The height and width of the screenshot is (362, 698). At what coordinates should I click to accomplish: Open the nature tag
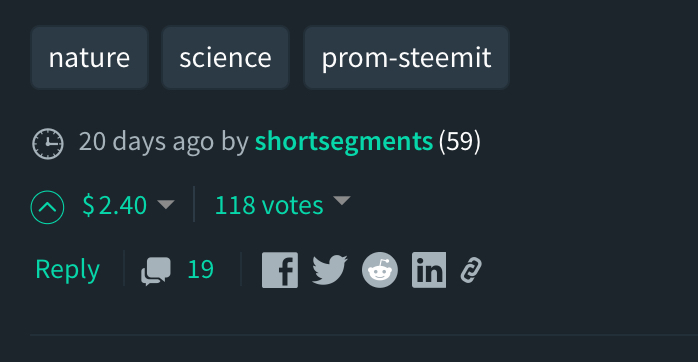point(89,57)
